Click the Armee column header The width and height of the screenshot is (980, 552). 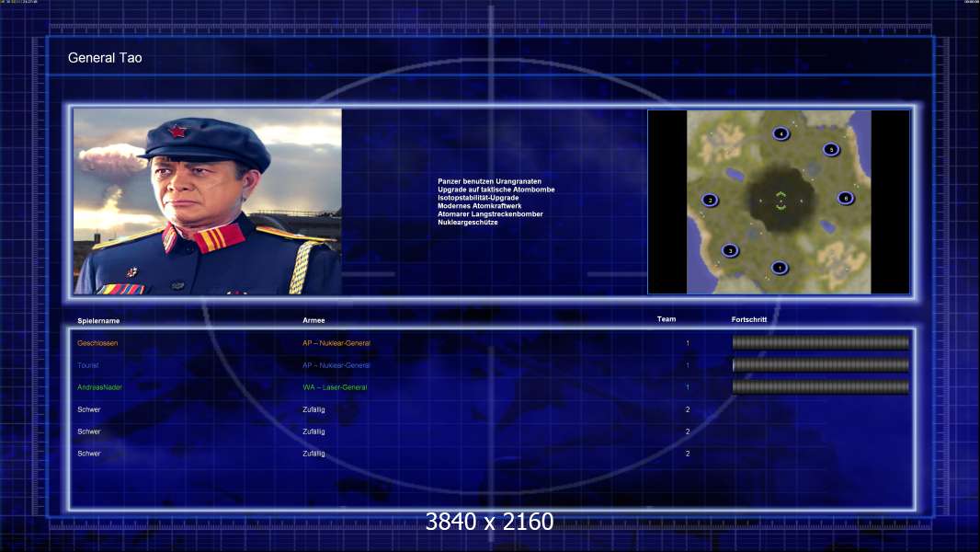pos(313,320)
